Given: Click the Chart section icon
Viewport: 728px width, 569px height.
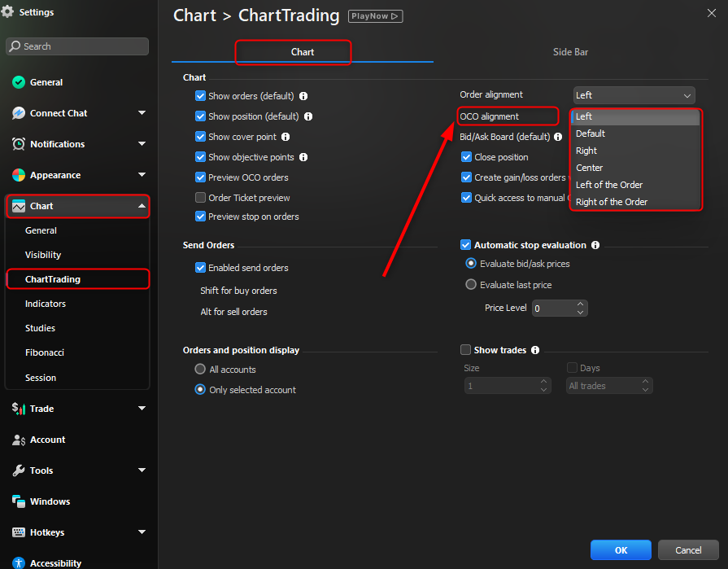Looking at the screenshot, I should 19,206.
